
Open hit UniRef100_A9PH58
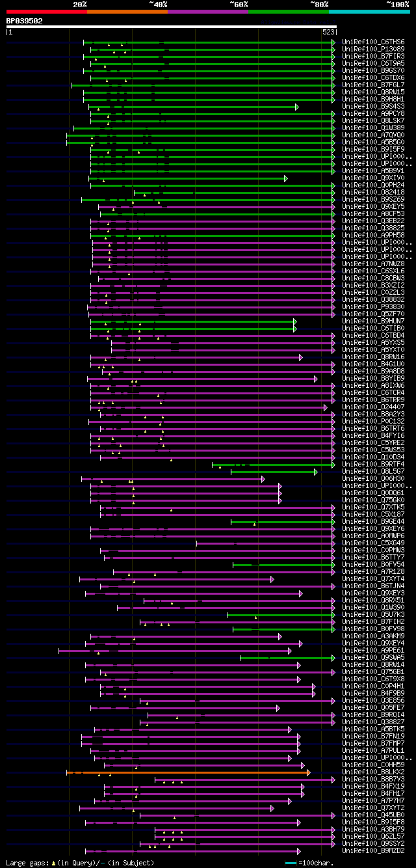[373, 235]
